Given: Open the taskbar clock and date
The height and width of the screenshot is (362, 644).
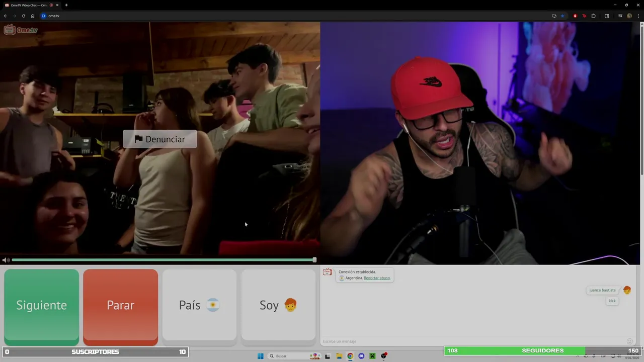Looking at the screenshot, I should point(631,356).
